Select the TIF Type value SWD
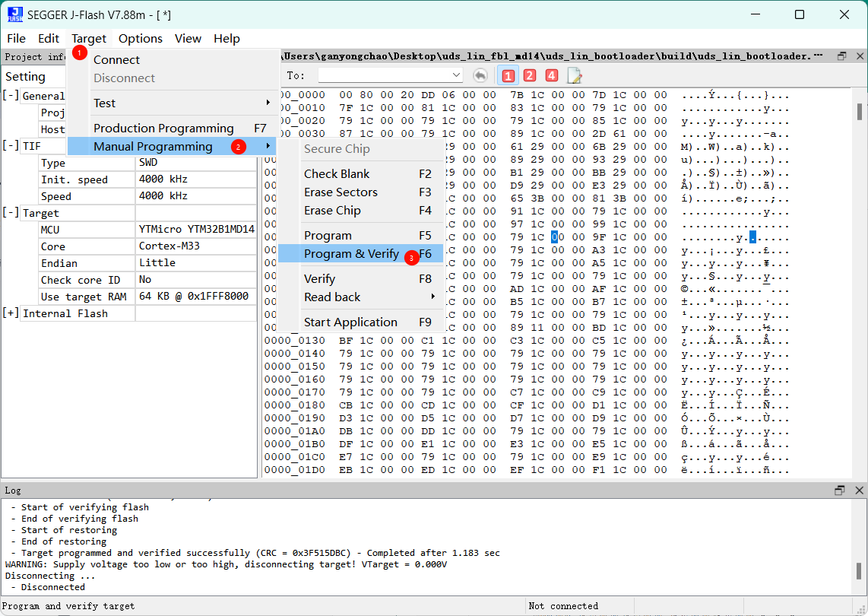 197,162
